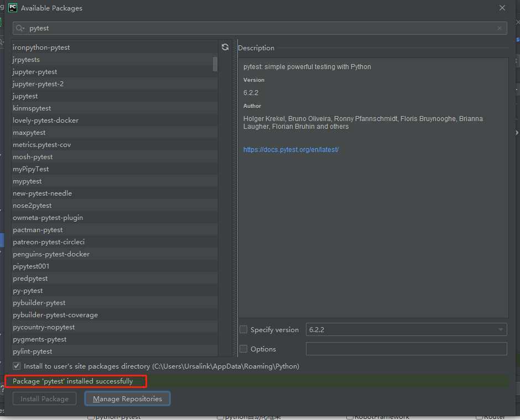Click the reload package list icon
This screenshot has width=520, height=420.
(225, 47)
